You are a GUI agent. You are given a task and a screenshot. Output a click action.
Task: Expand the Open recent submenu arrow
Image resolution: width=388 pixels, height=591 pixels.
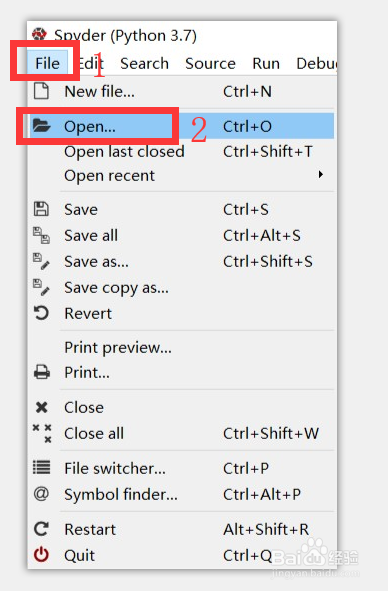point(321,175)
